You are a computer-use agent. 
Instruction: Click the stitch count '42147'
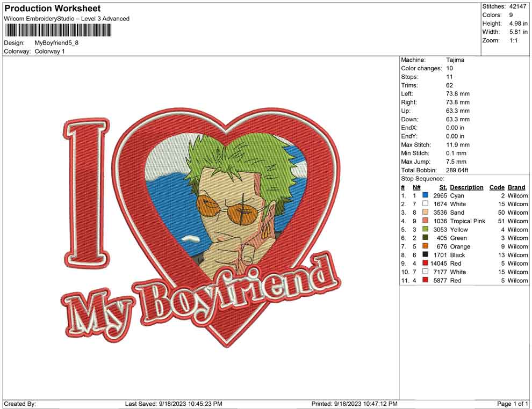pos(517,6)
